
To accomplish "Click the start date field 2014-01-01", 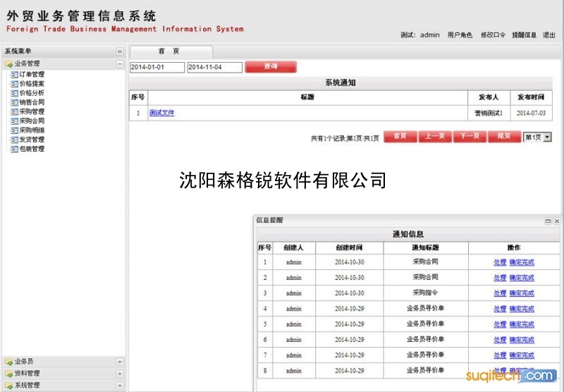I will tap(157, 67).
